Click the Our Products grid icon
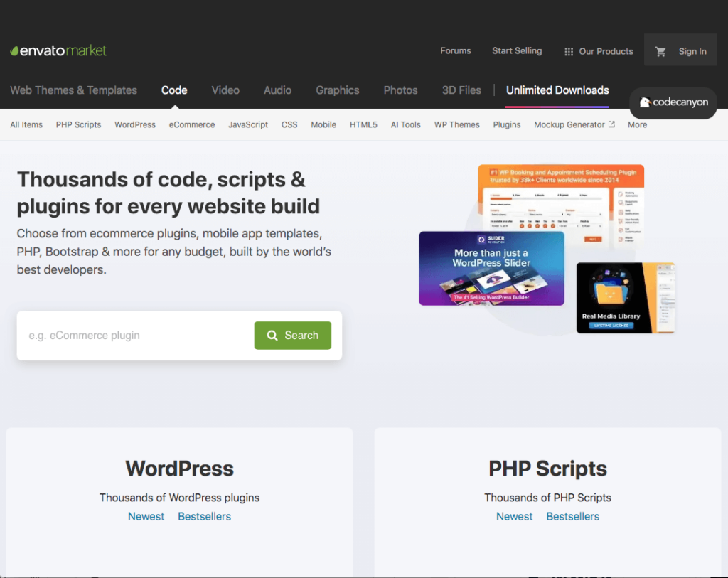Screen dimensions: 728x578 point(568,51)
